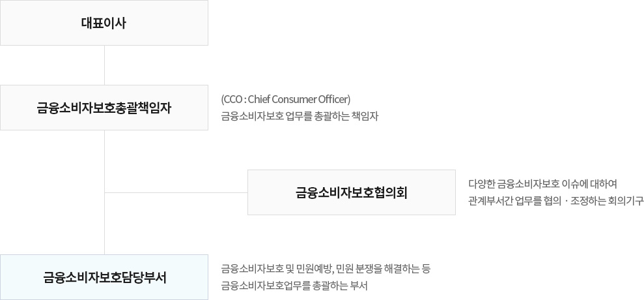Click the line starting with "관계부서간 업무를 협의"
The height and width of the screenshot is (300, 644).
(555, 202)
